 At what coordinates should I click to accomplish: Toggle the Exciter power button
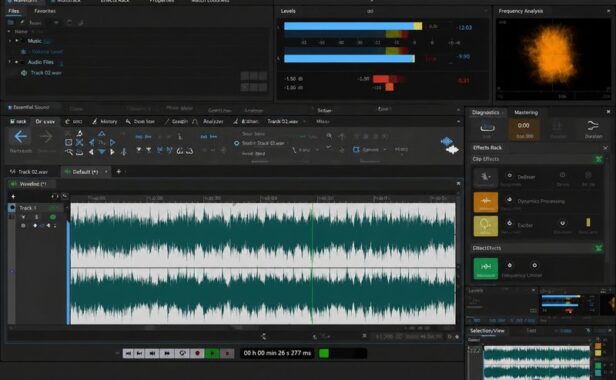click(x=510, y=223)
